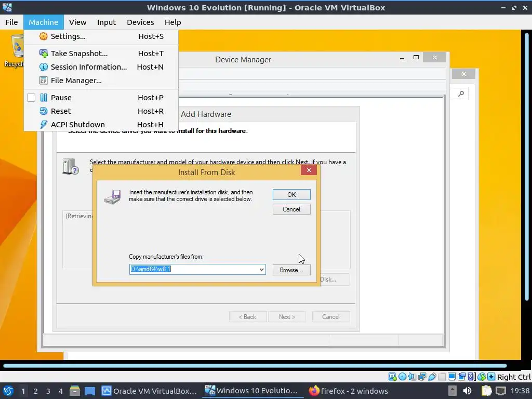Viewport: 532px width, 399px height.
Task: Open the File menu
Action: (x=11, y=22)
